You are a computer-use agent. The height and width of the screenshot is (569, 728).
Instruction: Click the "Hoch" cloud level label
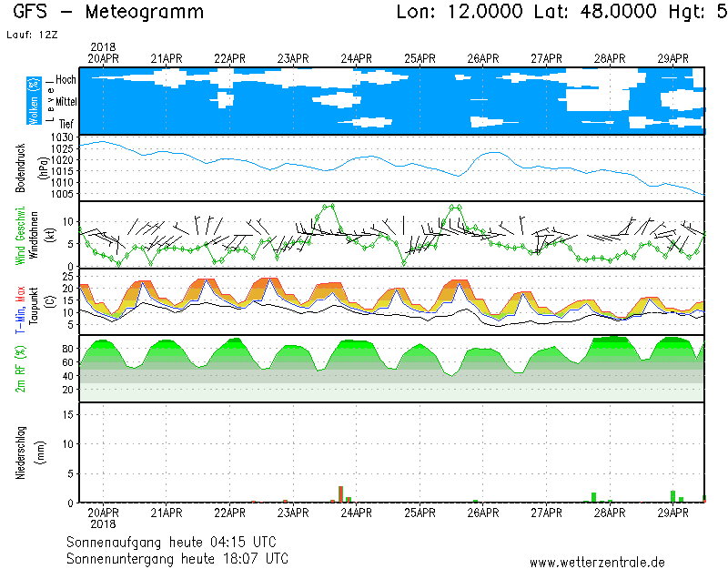66,79
